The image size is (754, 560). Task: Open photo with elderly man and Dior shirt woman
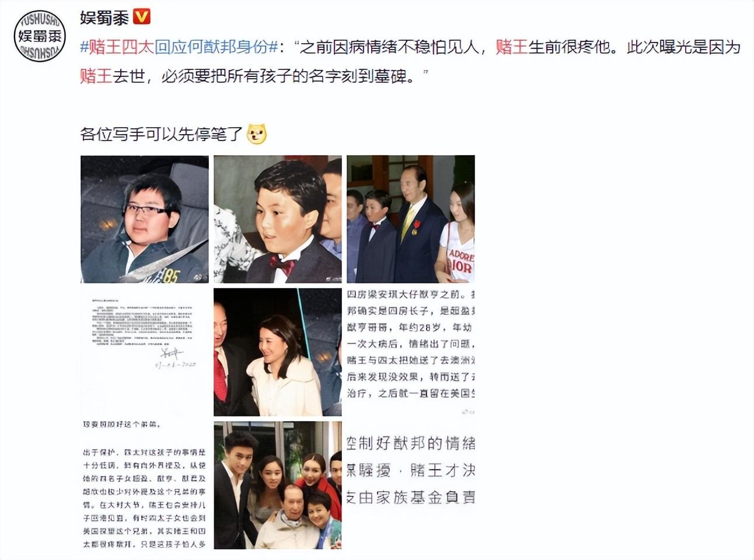[411, 219]
